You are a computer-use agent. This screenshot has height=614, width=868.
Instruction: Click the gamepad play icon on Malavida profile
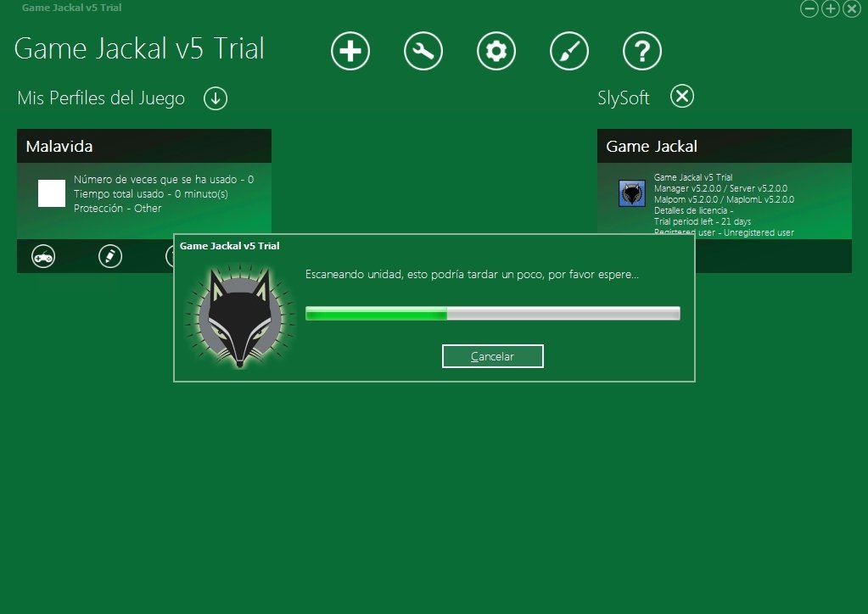pos(43,256)
